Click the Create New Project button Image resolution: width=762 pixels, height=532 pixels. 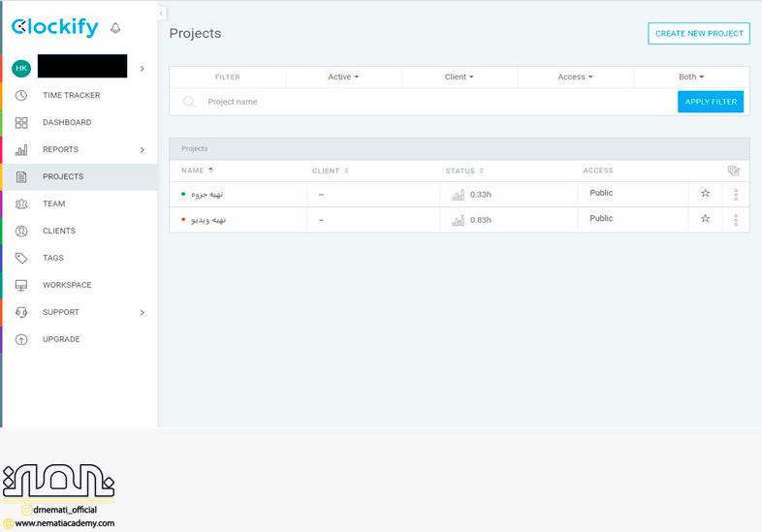coord(698,34)
